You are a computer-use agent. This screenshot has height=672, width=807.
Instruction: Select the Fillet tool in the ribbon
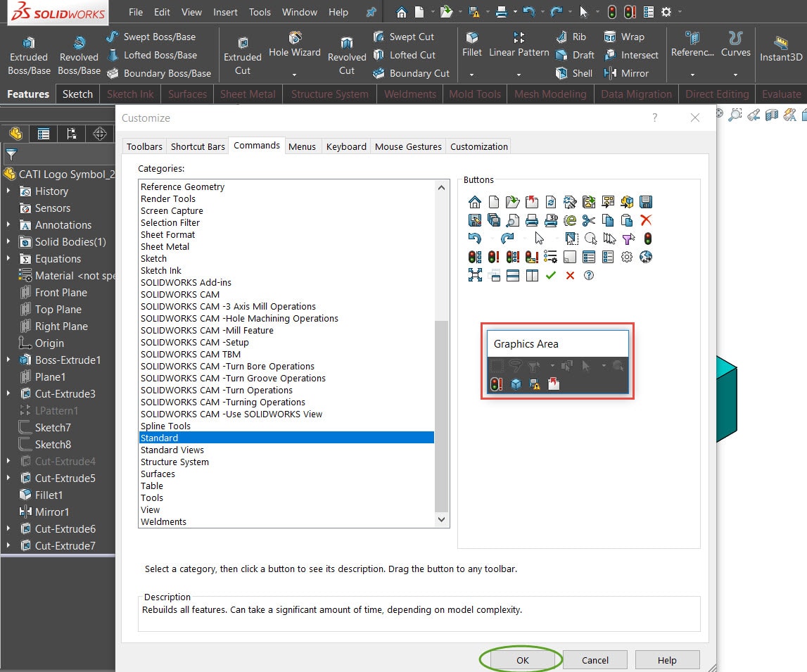pyautogui.click(x=471, y=45)
